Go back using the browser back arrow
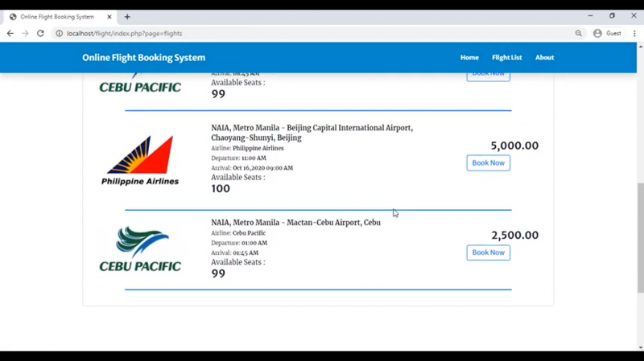This screenshot has height=361, width=644. click(10, 33)
